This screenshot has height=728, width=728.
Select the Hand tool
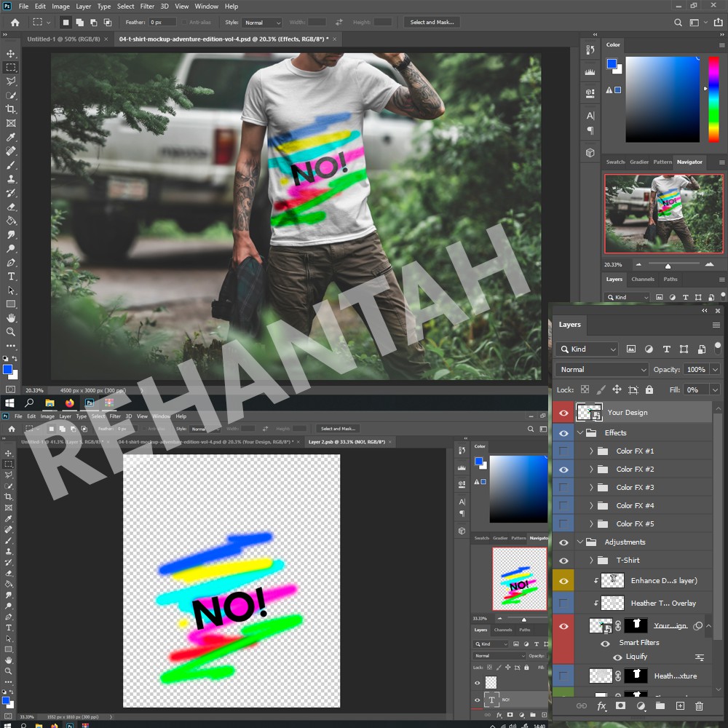click(10, 317)
